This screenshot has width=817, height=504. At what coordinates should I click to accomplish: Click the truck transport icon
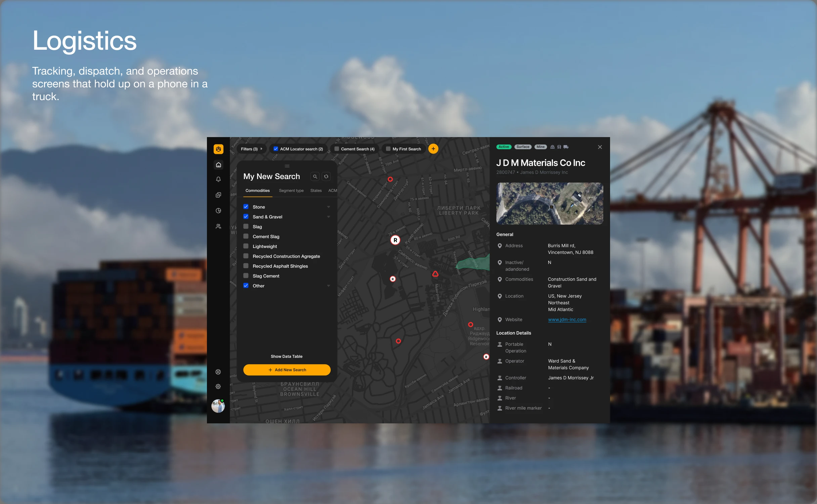coord(566,147)
